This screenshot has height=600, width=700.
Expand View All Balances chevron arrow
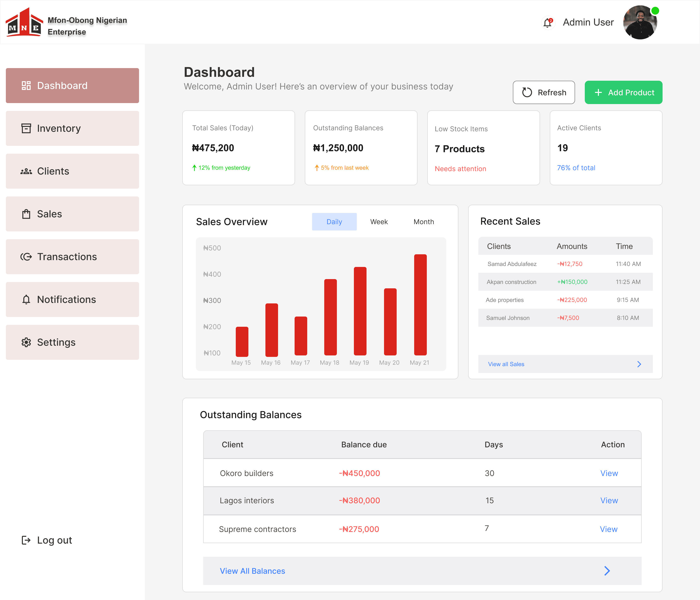[607, 571]
